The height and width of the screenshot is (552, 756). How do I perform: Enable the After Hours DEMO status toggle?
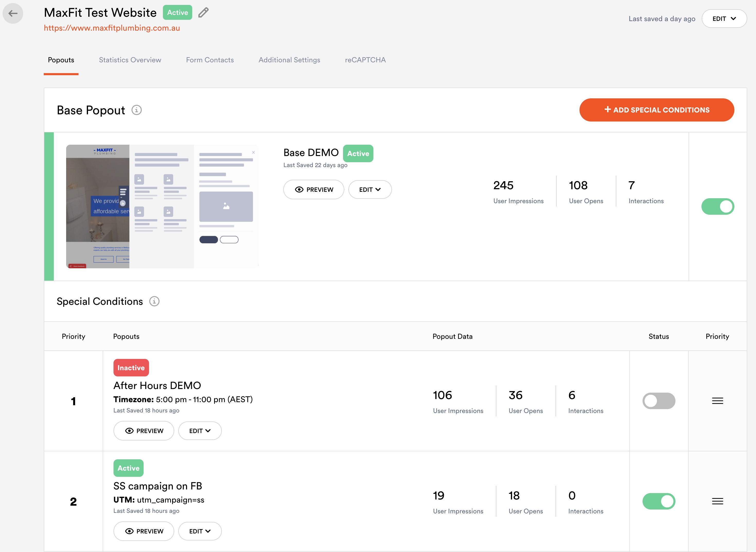tap(658, 401)
